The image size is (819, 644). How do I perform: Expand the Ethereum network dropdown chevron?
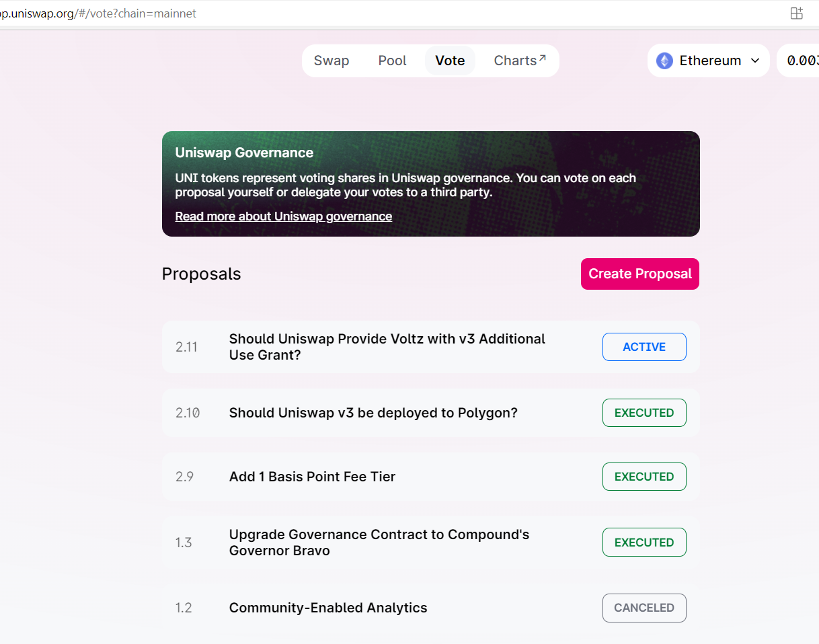point(754,61)
